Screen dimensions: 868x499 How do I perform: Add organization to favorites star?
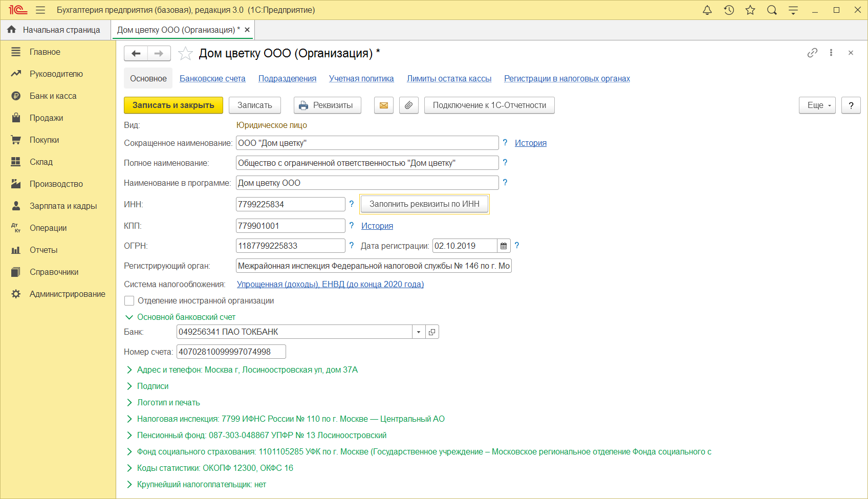pyautogui.click(x=185, y=53)
